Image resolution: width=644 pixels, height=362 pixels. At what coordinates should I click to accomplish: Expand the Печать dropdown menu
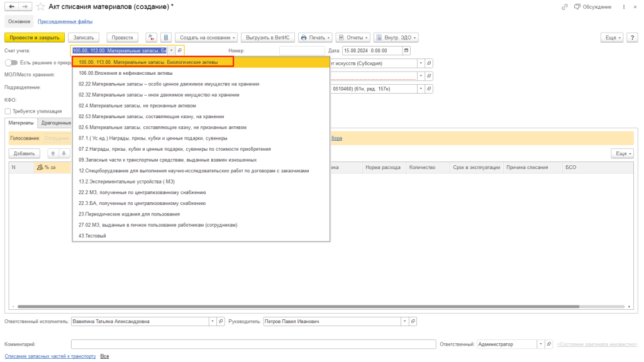pos(315,38)
